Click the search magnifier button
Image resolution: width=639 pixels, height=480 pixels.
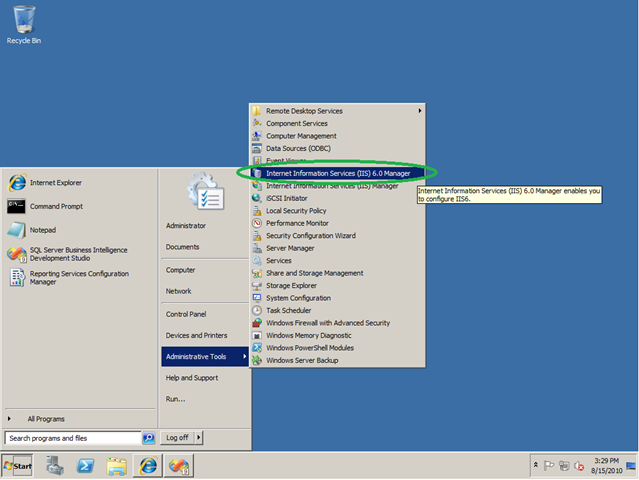click(x=149, y=438)
